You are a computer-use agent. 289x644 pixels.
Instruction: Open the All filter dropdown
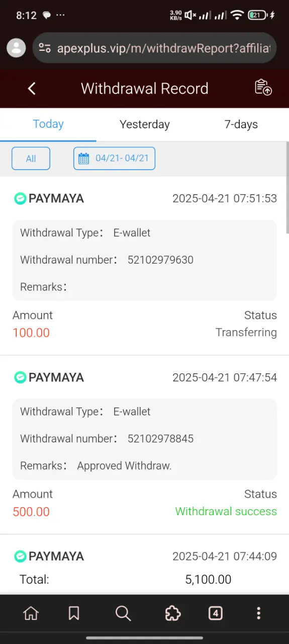[31, 158]
